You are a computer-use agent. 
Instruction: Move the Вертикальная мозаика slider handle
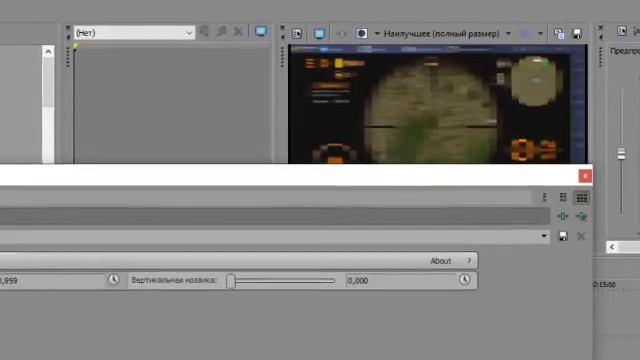(231, 281)
